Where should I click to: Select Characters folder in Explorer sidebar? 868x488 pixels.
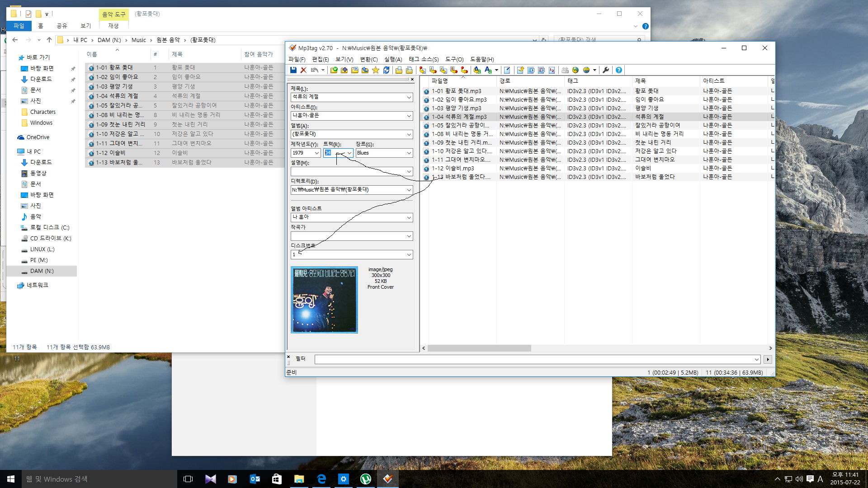(42, 112)
